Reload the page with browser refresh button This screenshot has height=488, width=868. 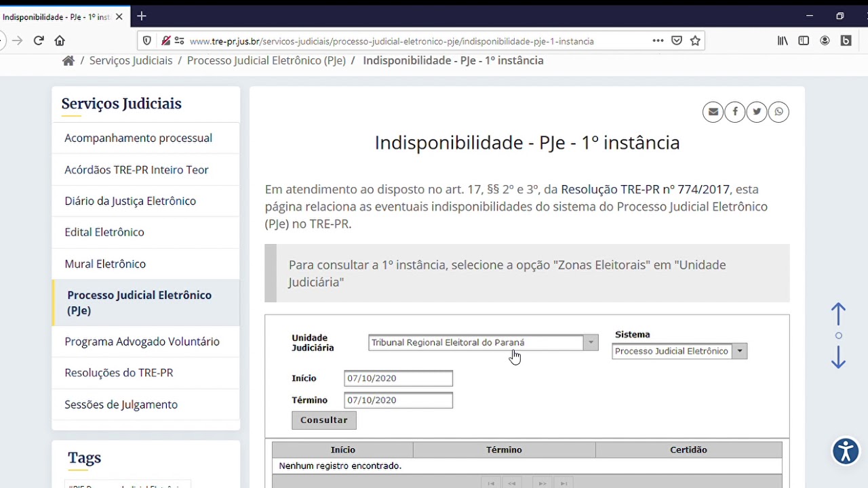[x=39, y=41]
